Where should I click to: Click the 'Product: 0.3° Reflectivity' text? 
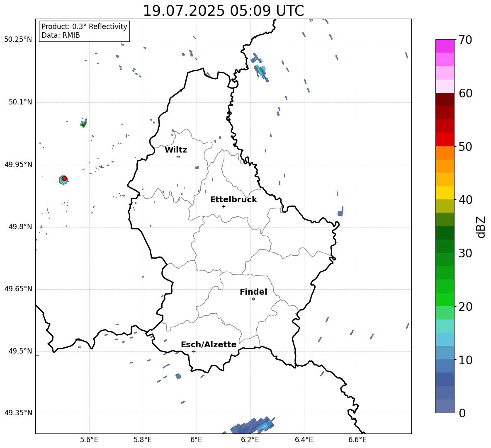pyautogui.click(x=84, y=26)
